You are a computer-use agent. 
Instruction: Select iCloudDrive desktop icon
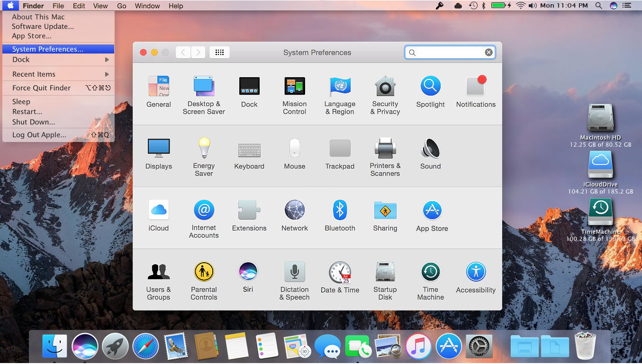coord(600,172)
